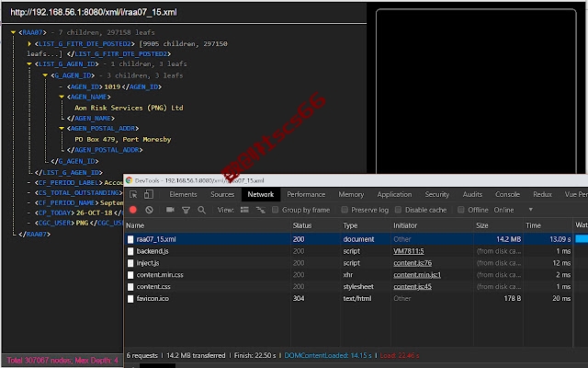The width and height of the screenshot is (588, 368).
Task: Collapse the G_AGEN_ID node
Action: point(45,75)
